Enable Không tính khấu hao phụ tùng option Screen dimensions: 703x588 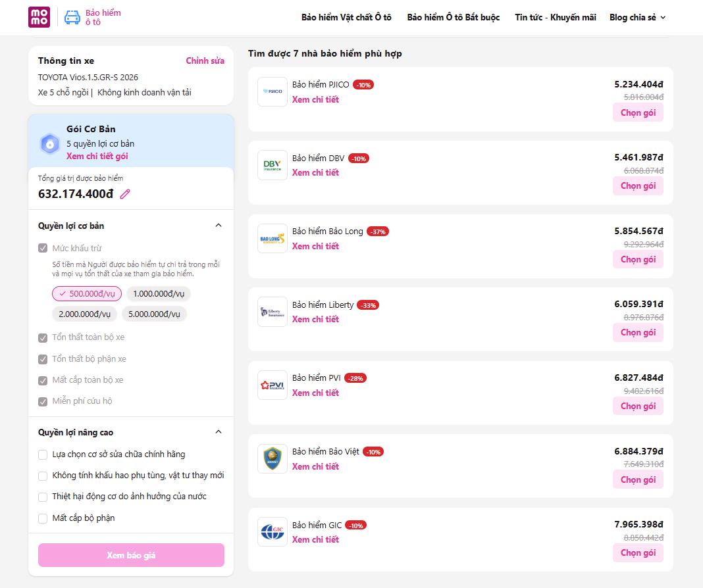pyautogui.click(x=43, y=476)
